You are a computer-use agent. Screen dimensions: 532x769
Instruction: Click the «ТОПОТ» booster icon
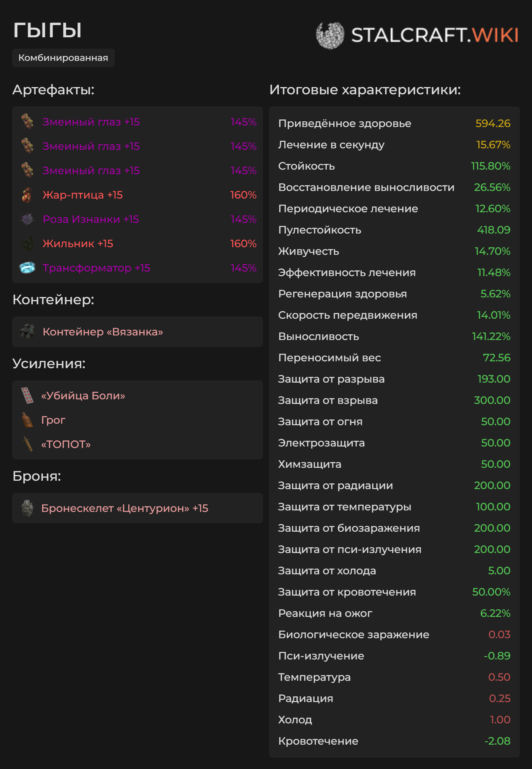tap(27, 444)
